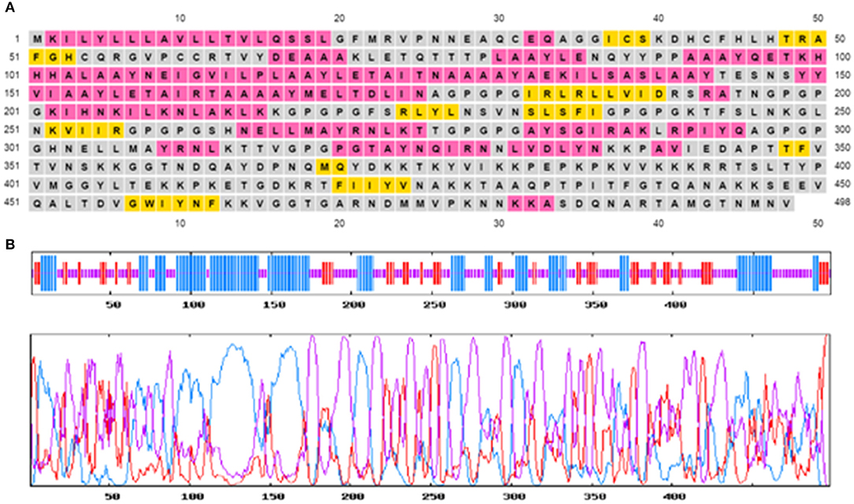
Task: Select the yellow Q residue in row 351
Action: [x=340, y=166]
